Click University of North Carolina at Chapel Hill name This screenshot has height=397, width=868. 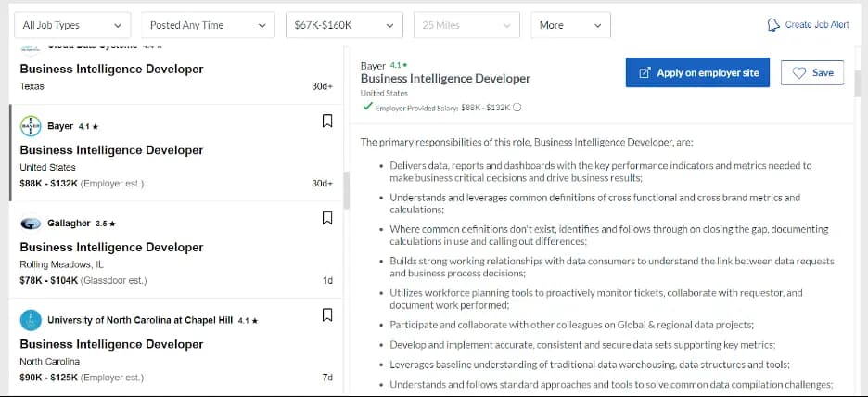tap(140, 320)
